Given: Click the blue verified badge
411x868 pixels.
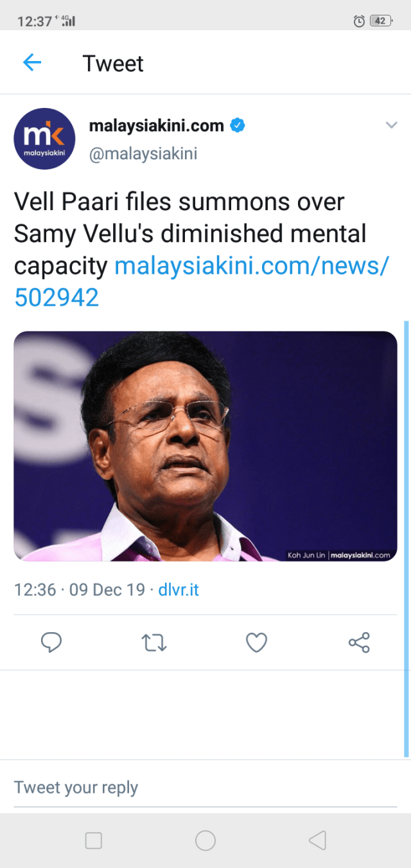Looking at the screenshot, I should [238, 125].
